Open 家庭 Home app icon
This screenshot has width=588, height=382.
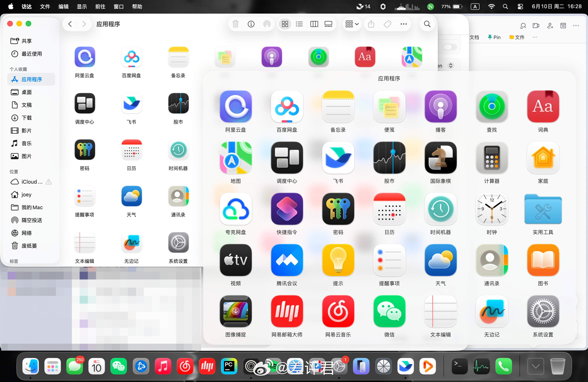tap(543, 158)
